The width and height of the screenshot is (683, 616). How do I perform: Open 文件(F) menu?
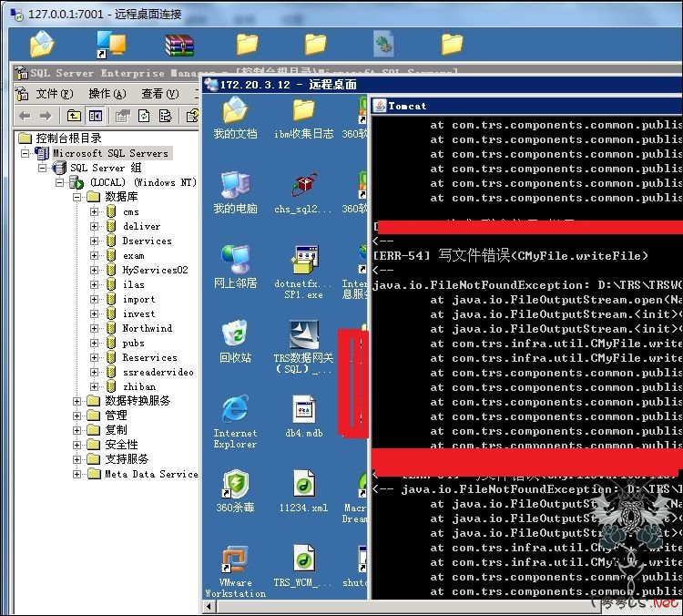54,94
